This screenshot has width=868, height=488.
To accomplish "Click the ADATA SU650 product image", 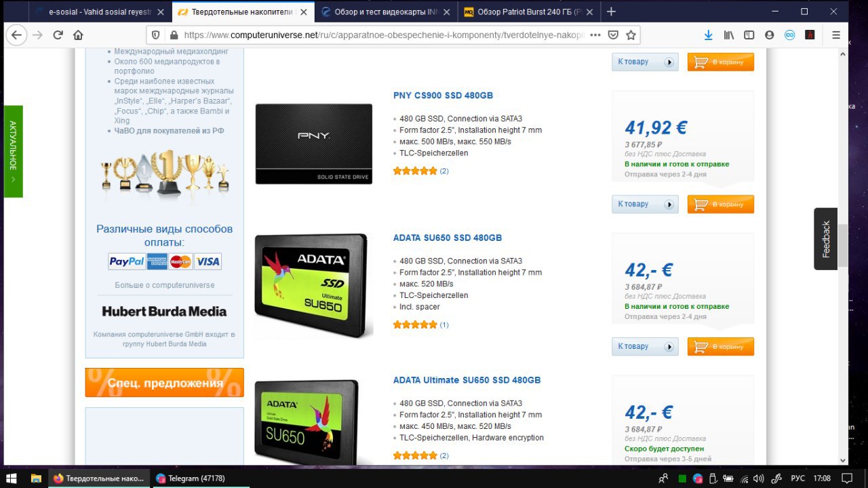I will 314,286.
